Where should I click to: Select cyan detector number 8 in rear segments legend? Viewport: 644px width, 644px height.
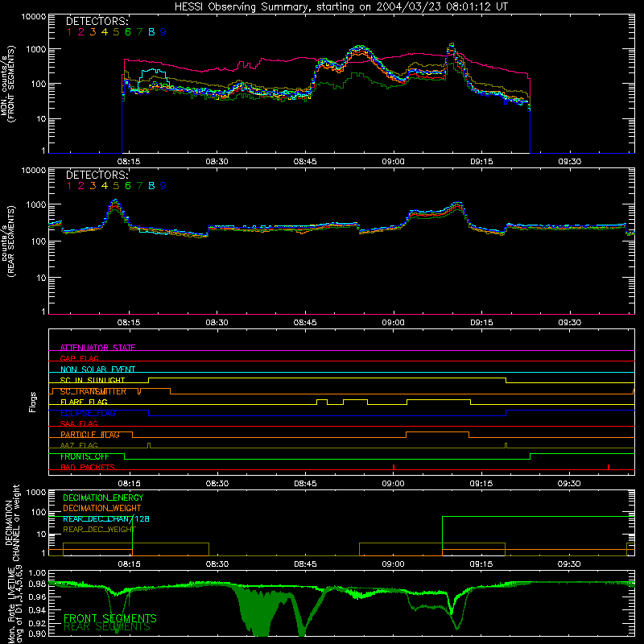(x=151, y=186)
